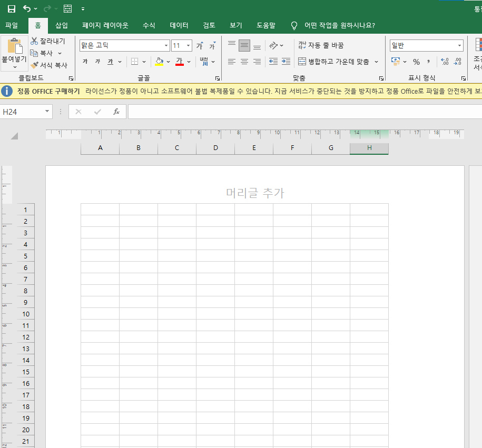This screenshot has height=448, width=482.
Task: Click the Name Box showing H24
Action: click(x=22, y=112)
